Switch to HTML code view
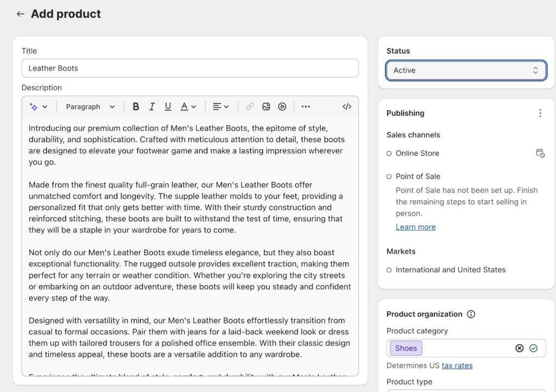556x392 pixels. [x=347, y=107]
